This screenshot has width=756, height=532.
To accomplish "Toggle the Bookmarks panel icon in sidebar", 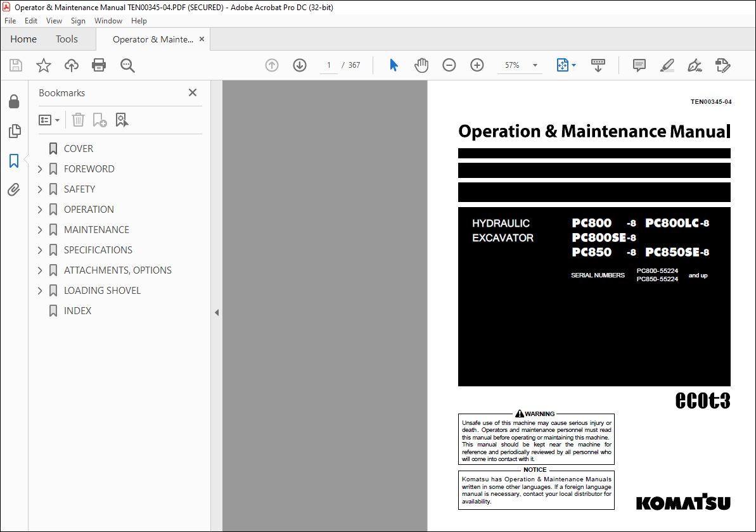I will [x=14, y=160].
